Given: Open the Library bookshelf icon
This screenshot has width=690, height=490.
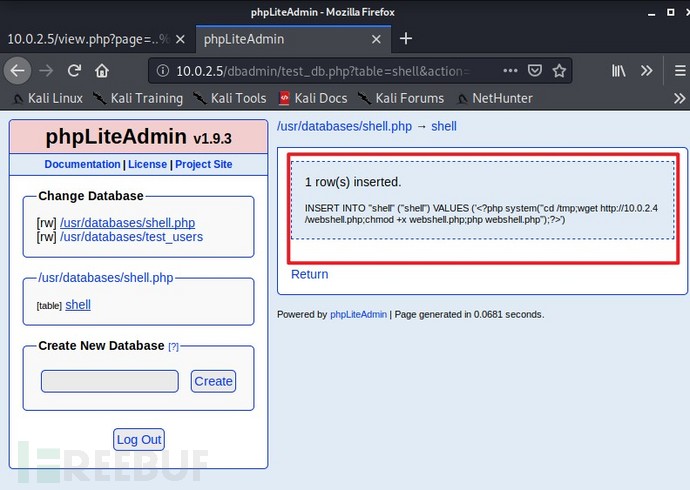Looking at the screenshot, I should (618, 70).
